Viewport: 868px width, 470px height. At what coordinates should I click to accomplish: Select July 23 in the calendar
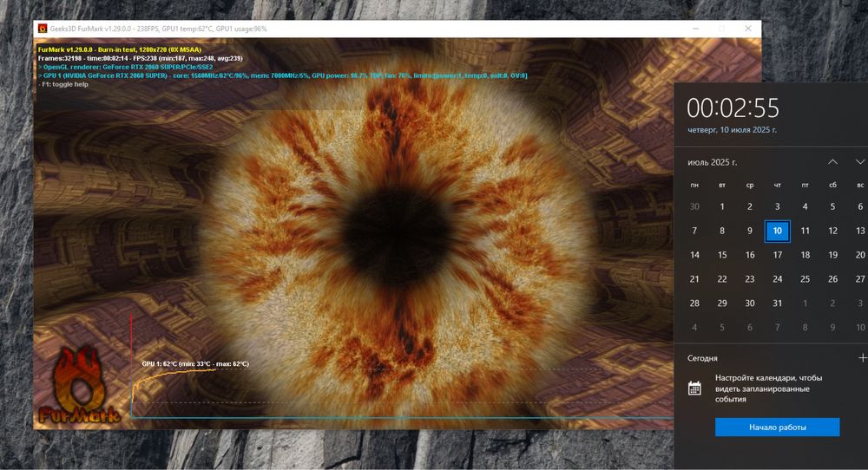coord(750,279)
